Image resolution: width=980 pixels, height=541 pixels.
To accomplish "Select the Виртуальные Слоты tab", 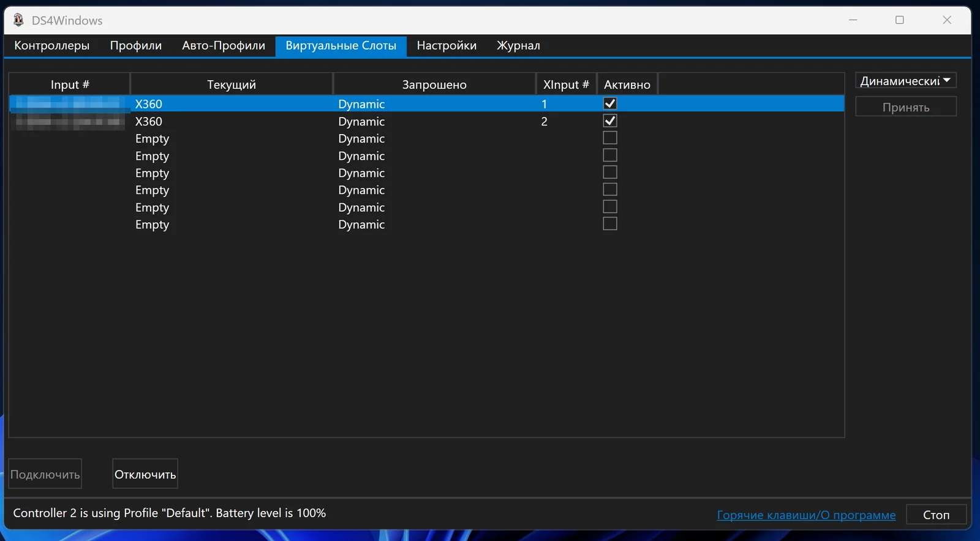I will 341,45.
